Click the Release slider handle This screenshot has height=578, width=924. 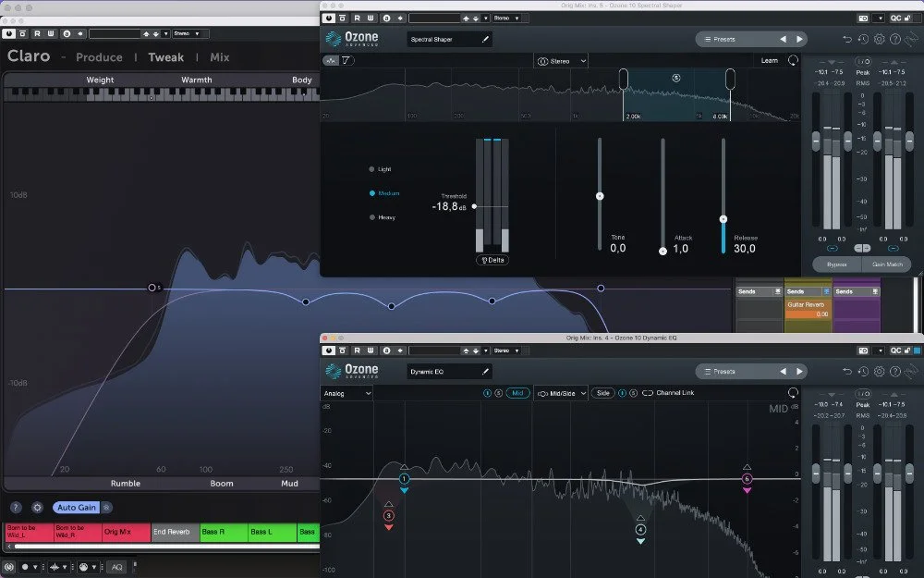723,219
